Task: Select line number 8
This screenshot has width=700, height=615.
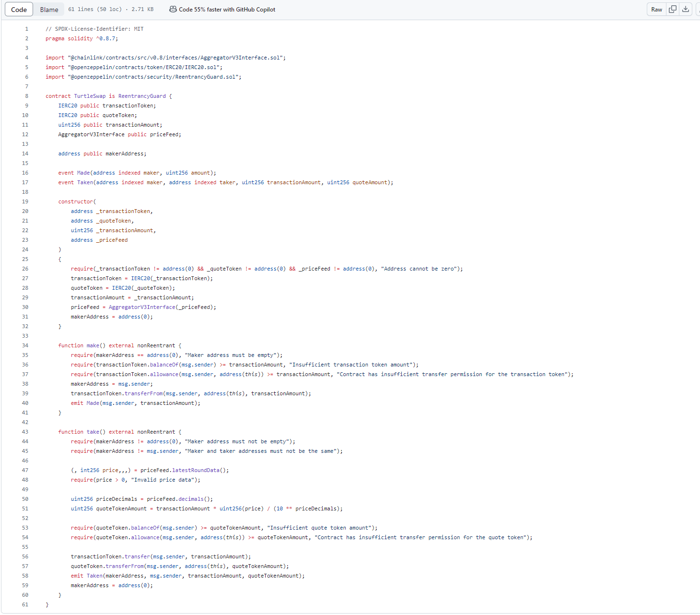Action: tap(26, 96)
